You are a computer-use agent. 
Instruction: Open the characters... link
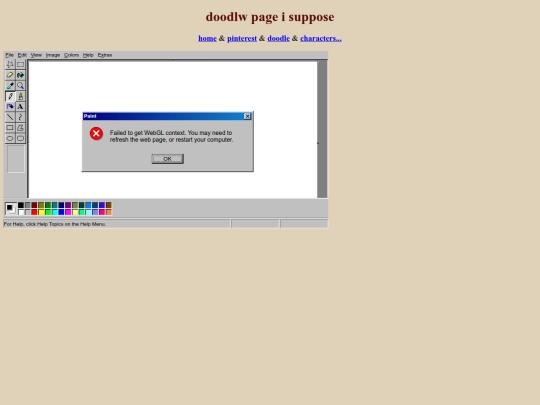[321, 38]
